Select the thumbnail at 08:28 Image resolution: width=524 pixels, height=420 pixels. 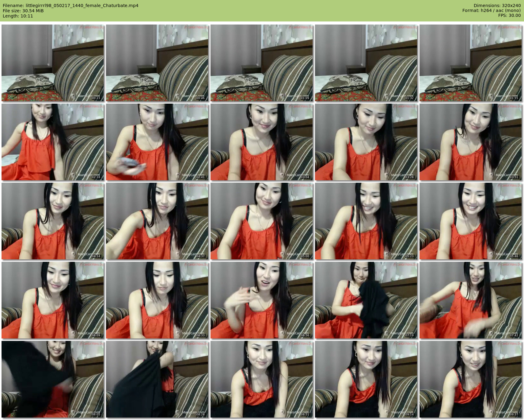(x=157, y=379)
